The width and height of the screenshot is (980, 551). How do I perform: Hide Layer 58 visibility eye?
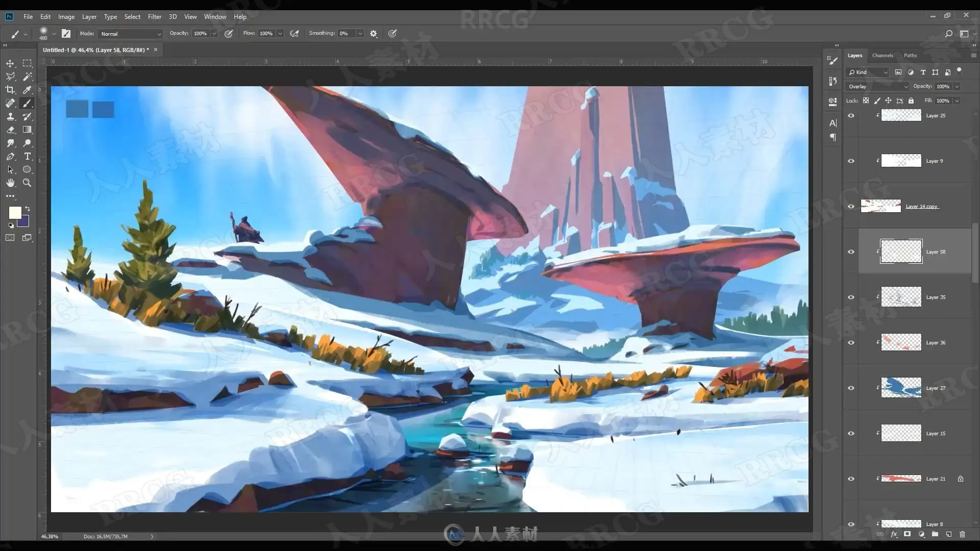(x=851, y=252)
